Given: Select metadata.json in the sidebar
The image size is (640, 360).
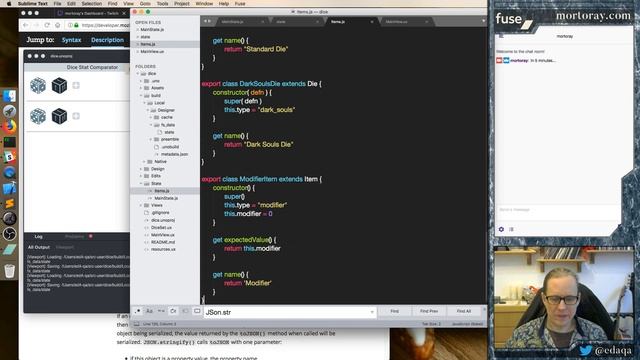Looking at the screenshot, I should [x=174, y=154].
